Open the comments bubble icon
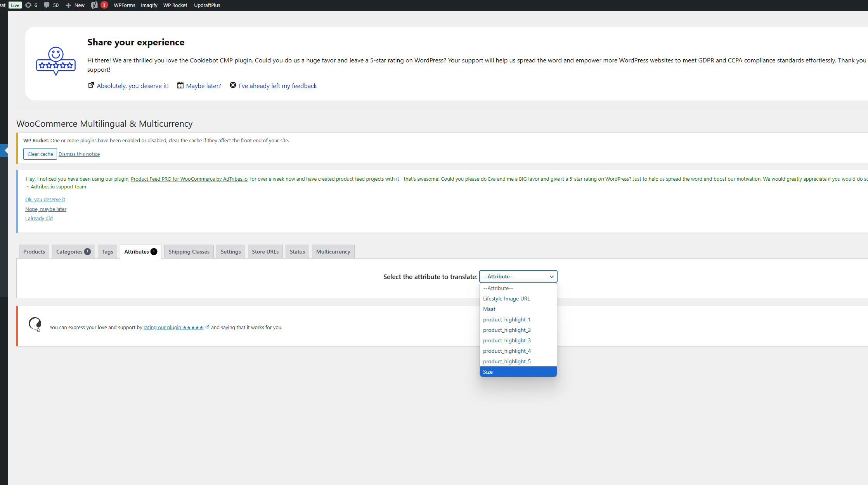The width and height of the screenshot is (868, 485). pos(47,5)
